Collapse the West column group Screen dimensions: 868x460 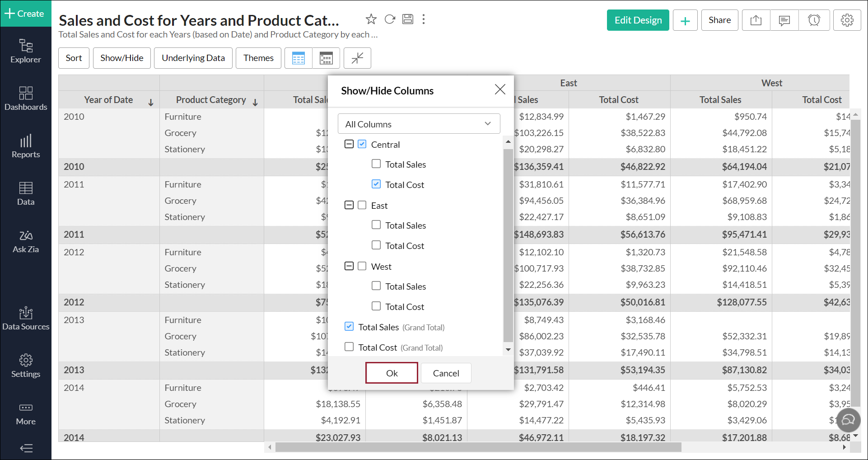(349, 266)
